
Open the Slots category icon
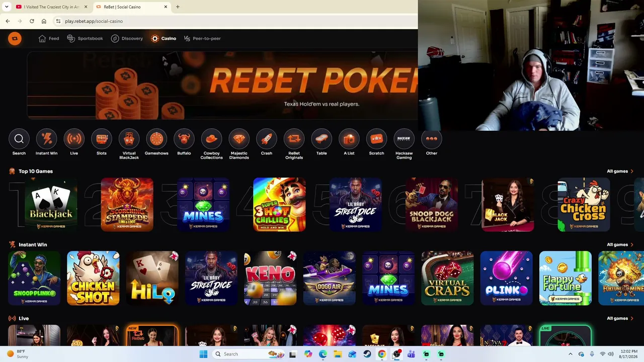[102, 139]
